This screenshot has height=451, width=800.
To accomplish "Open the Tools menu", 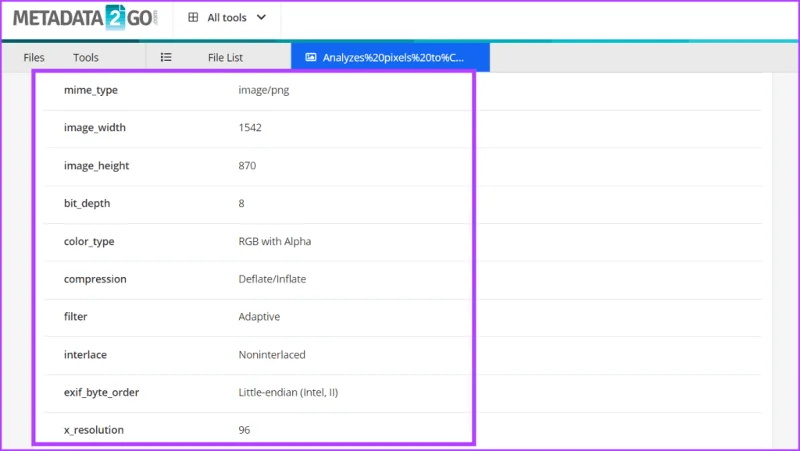I will click(86, 58).
